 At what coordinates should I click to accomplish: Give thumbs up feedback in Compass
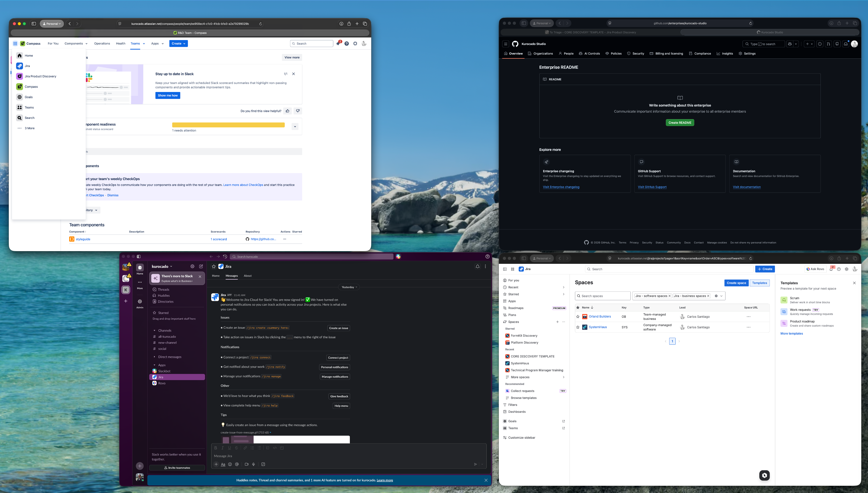pos(288,111)
